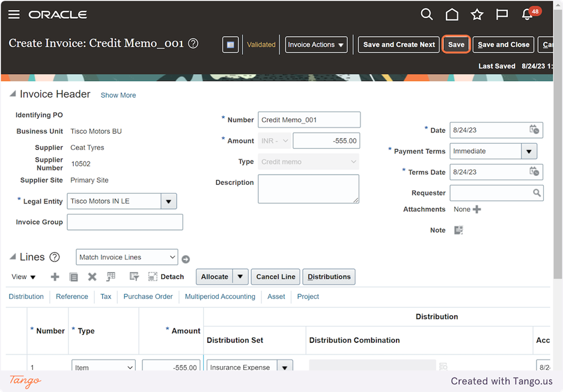Click the Note icon

(x=458, y=230)
